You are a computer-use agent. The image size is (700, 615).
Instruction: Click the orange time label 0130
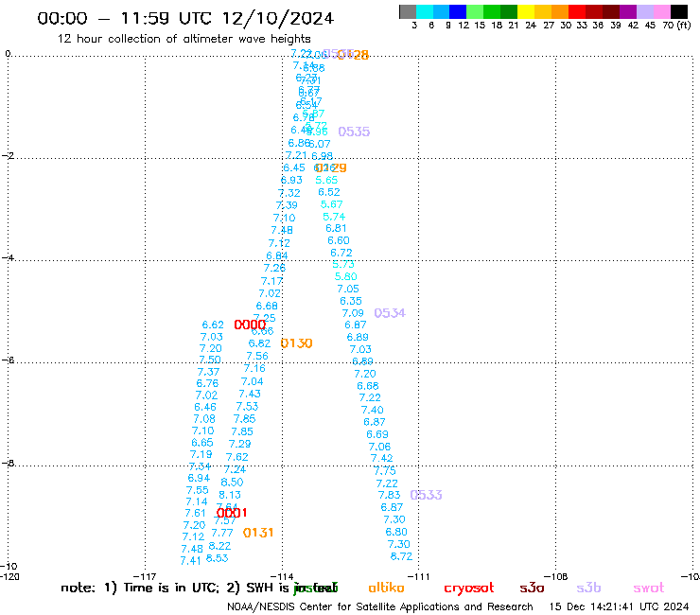click(x=296, y=343)
